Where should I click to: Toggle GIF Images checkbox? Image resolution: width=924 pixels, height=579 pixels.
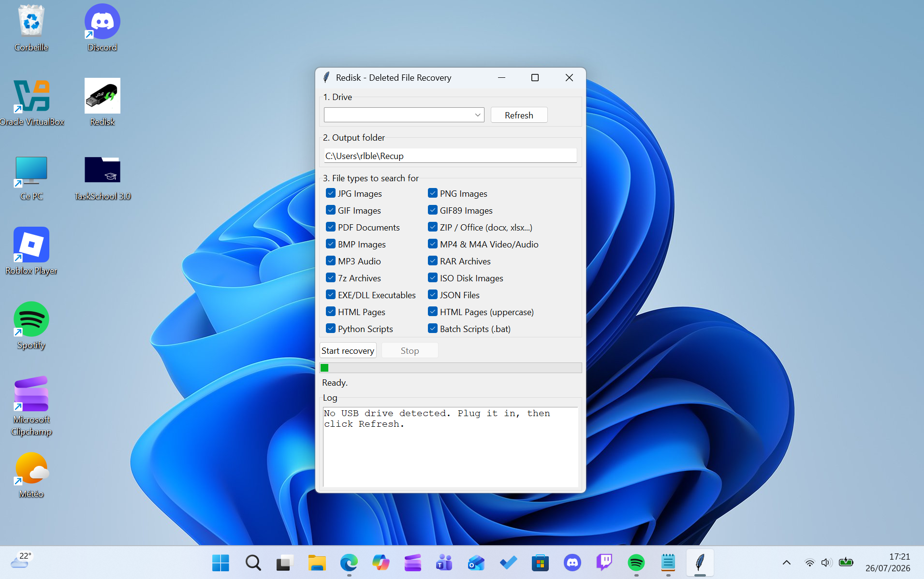331,210
